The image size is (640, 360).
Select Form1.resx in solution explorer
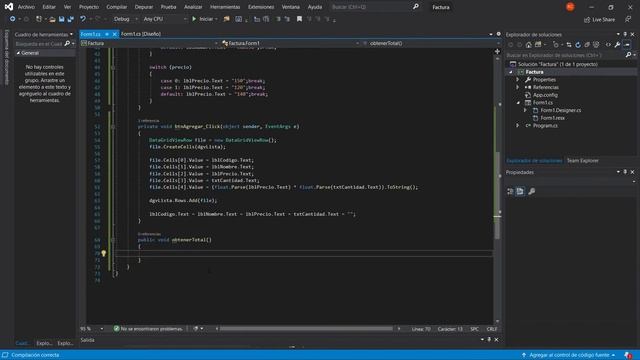pos(552,118)
